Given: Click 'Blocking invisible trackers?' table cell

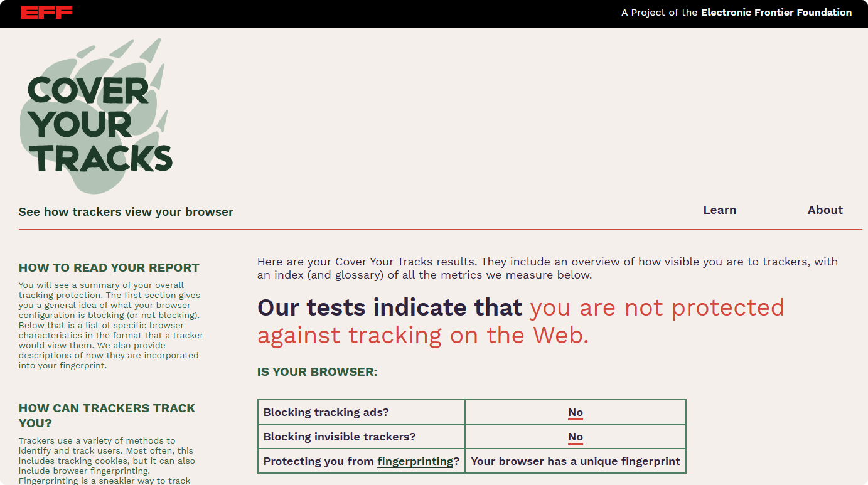Looking at the screenshot, I should [x=362, y=437].
